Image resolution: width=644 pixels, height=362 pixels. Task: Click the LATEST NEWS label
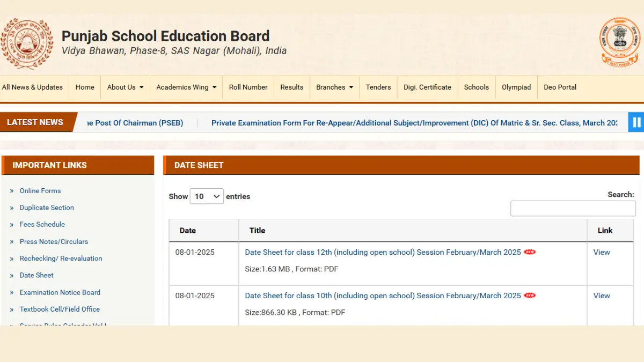coord(35,122)
